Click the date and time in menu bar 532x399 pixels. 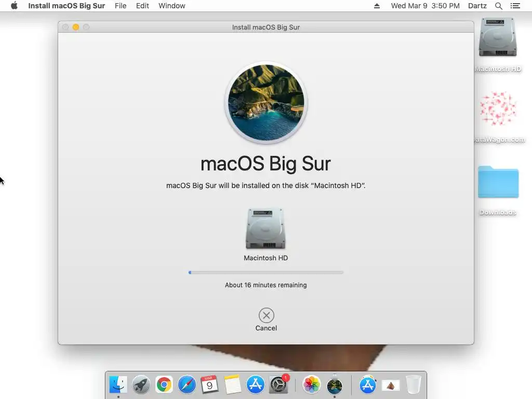click(x=425, y=6)
